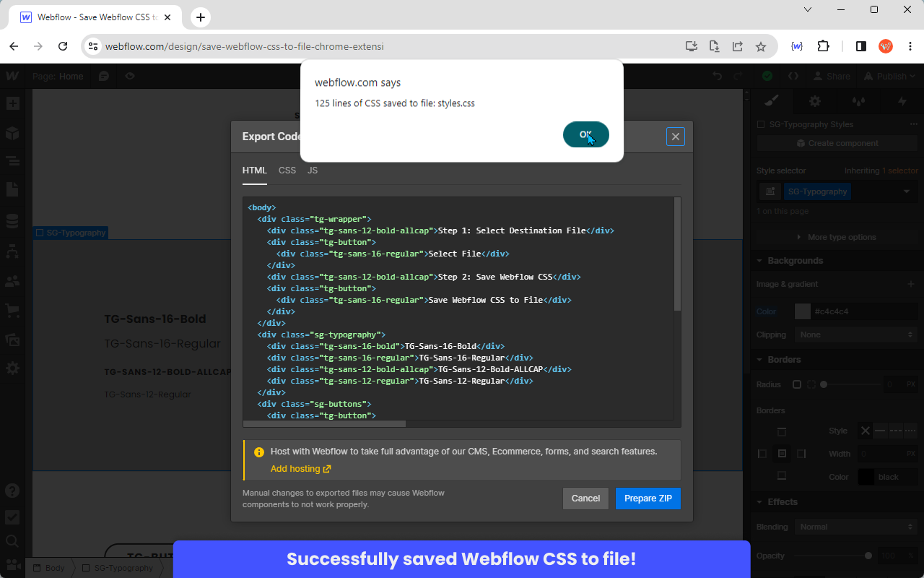Open the style selector dropdown arrow
Viewport: 924px width, 578px height.
tap(907, 191)
